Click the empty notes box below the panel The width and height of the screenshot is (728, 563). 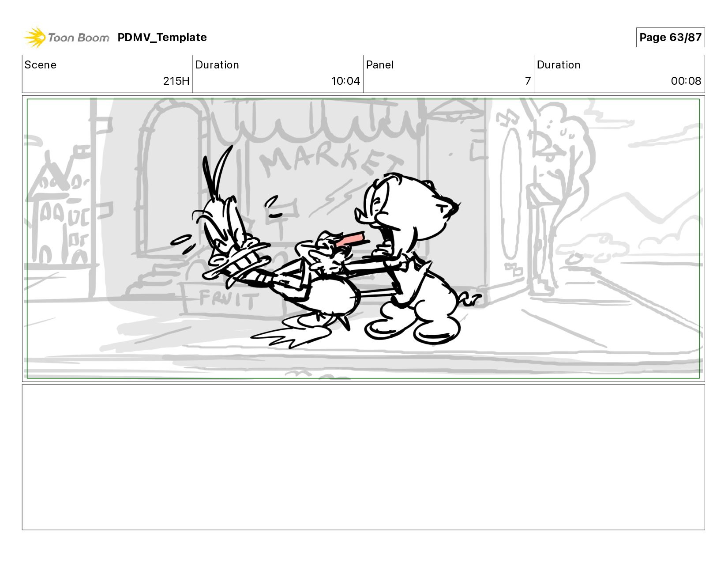363,457
